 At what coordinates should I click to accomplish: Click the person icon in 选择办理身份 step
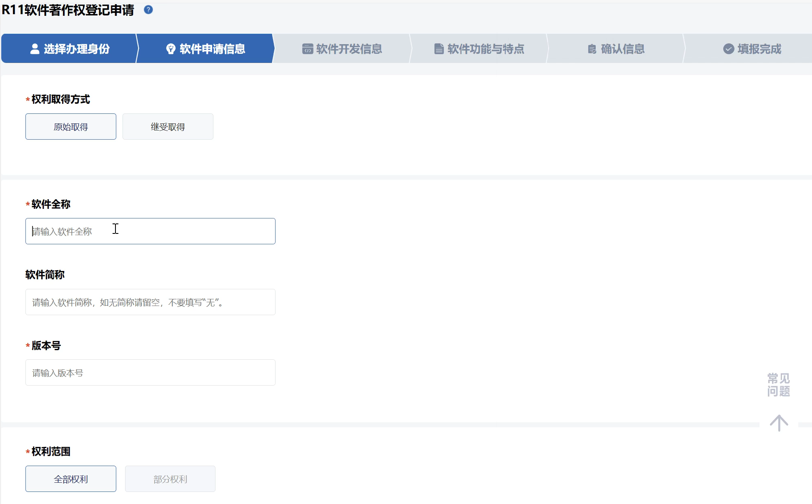35,49
